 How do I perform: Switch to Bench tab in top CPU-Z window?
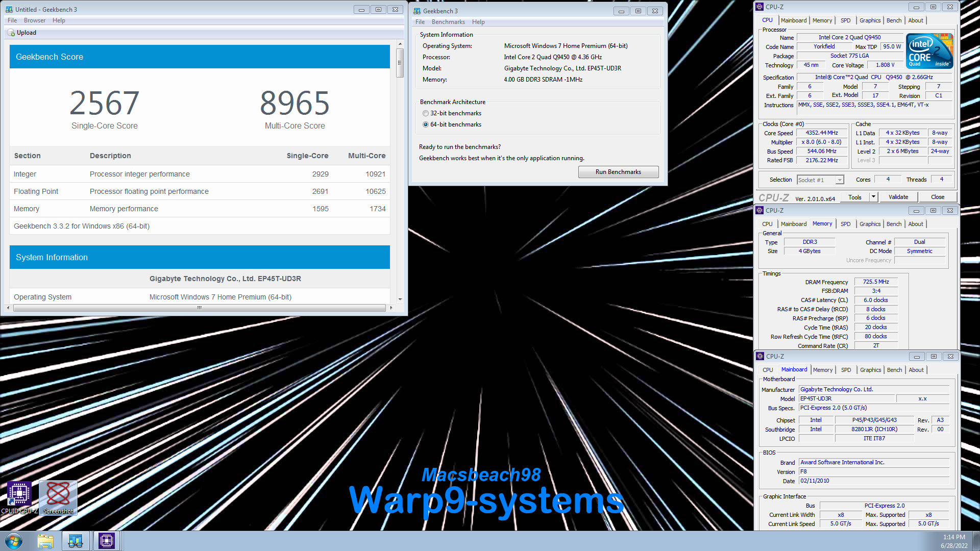pyautogui.click(x=894, y=20)
